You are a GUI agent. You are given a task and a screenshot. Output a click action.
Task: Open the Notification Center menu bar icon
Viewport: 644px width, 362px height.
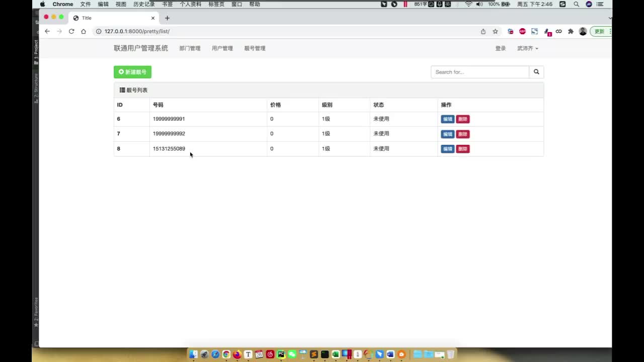[600, 4]
